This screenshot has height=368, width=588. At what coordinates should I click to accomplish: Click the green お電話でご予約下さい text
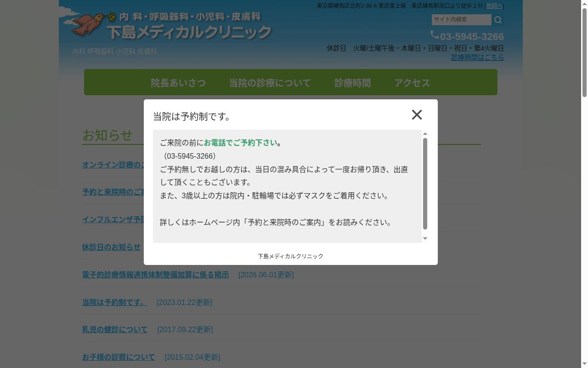(x=241, y=143)
